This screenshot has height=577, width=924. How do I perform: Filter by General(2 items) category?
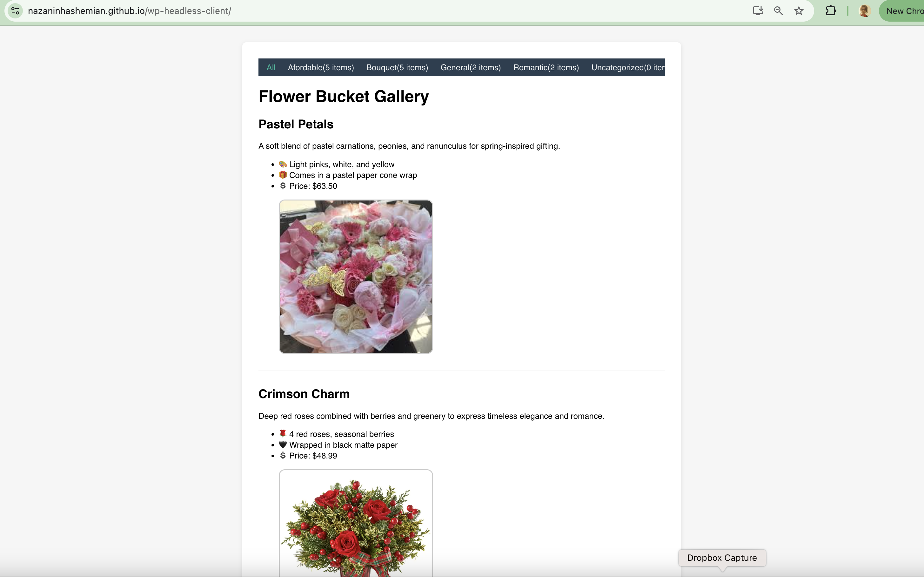(x=471, y=68)
